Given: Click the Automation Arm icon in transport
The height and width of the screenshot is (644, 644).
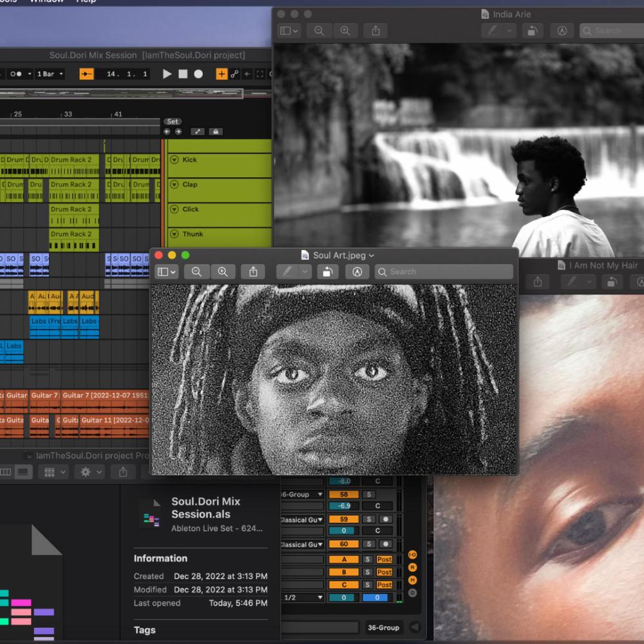Looking at the screenshot, I should click(x=234, y=74).
